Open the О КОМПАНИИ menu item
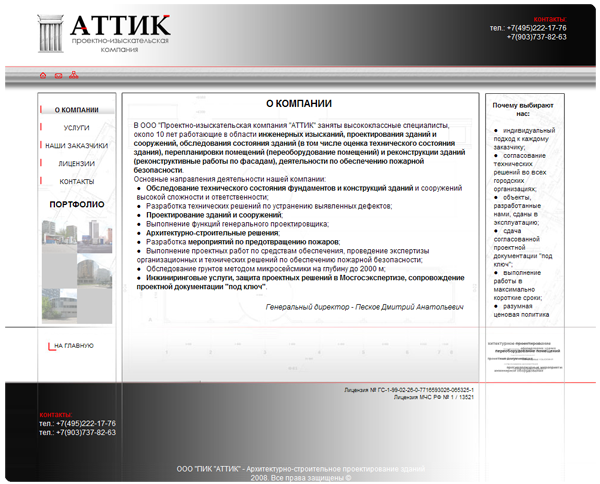This screenshot has height=484, width=600. [77, 110]
